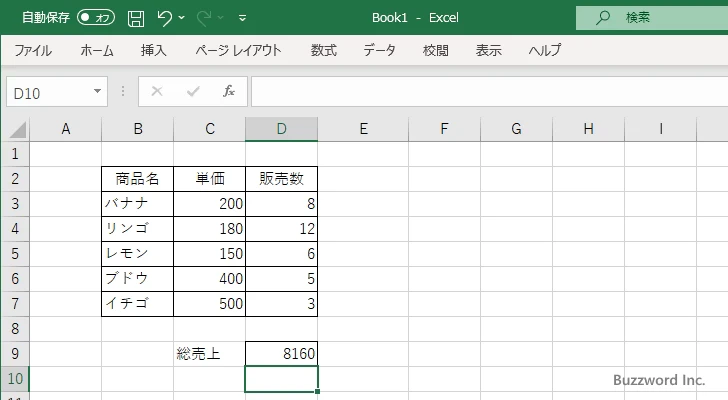Select row 10 header
Image resolution: width=728 pixels, height=400 pixels.
click(15, 379)
